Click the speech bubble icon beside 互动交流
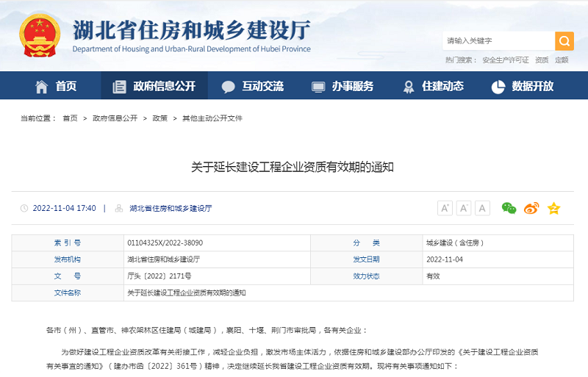This screenshot has width=588, height=377. point(228,87)
